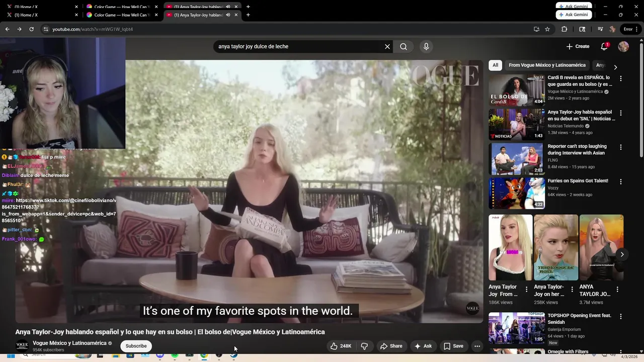This screenshot has width=644, height=362.
Task: Save the video to a playlist
Action: 453,346
